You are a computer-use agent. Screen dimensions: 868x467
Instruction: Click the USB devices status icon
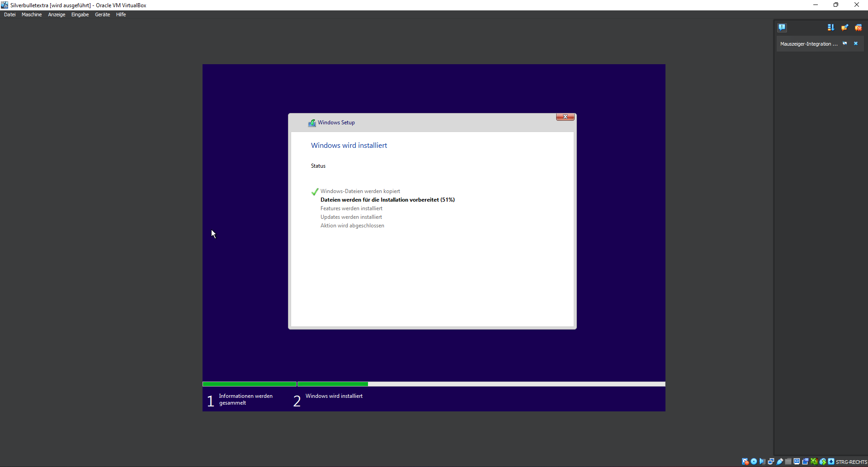780,462
